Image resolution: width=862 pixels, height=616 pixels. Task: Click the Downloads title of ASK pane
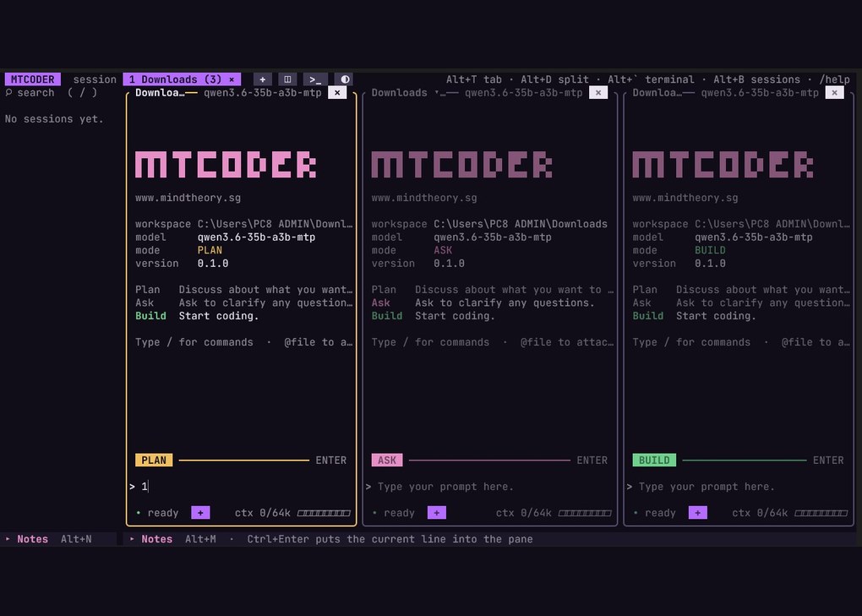399,93
